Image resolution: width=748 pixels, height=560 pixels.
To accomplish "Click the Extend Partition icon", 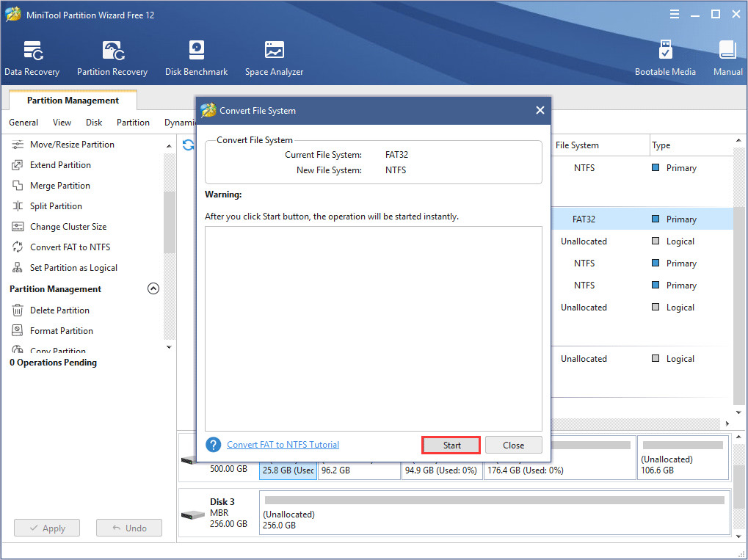I will (x=18, y=165).
